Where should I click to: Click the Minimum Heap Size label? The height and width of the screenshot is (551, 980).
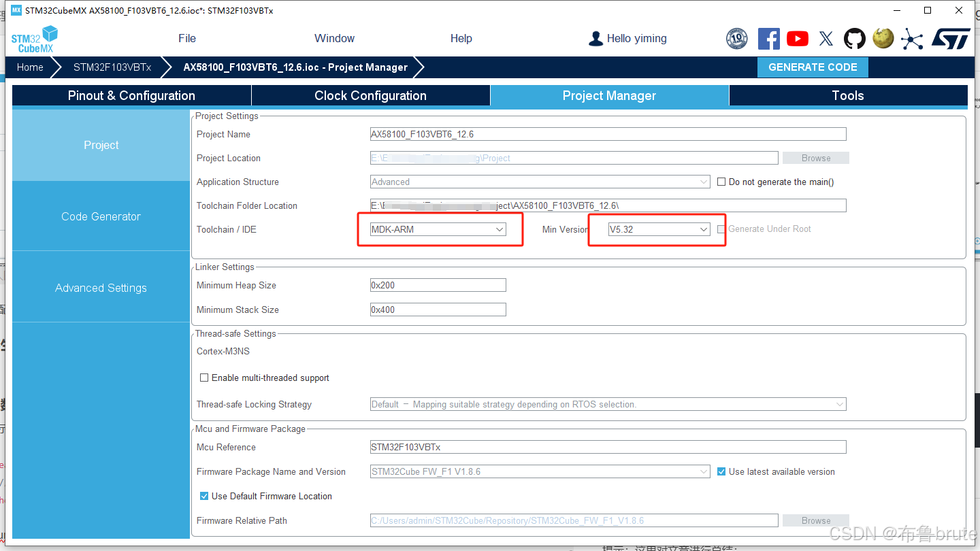[x=236, y=285]
